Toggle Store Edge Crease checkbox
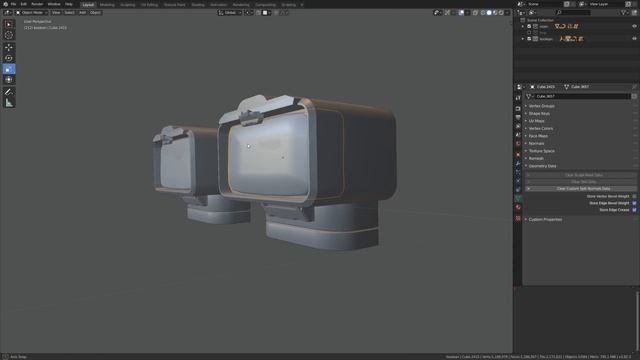 coord(634,210)
